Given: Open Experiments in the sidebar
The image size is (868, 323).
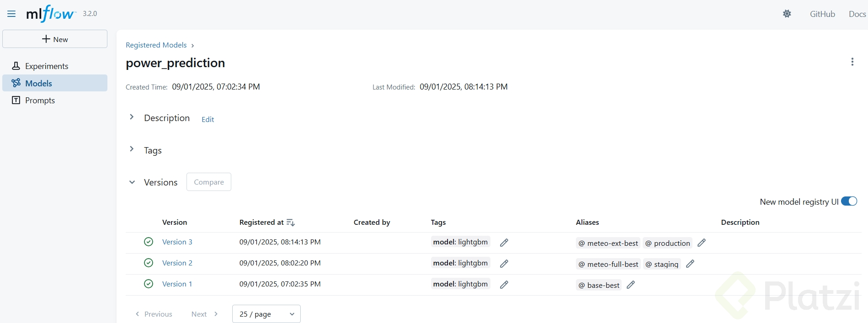Looking at the screenshot, I should pos(46,66).
